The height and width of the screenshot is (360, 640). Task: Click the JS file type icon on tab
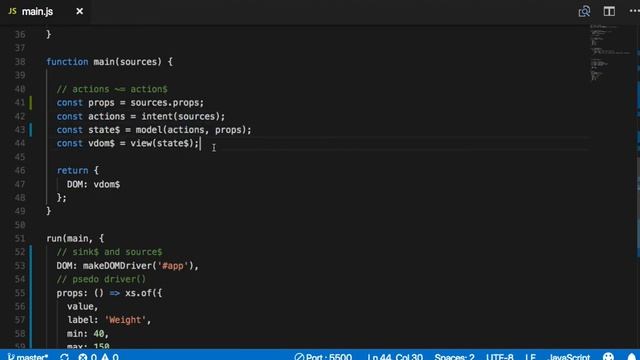point(12,11)
